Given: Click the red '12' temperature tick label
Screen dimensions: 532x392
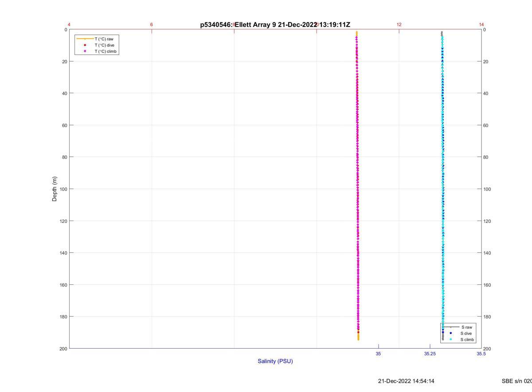Looking at the screenshot, I should (399, 24).
